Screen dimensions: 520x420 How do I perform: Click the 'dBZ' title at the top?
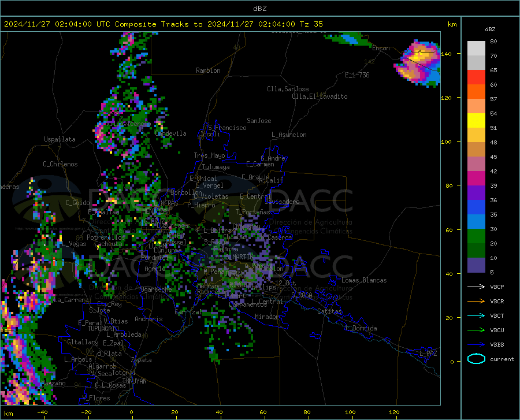[259, 9]
